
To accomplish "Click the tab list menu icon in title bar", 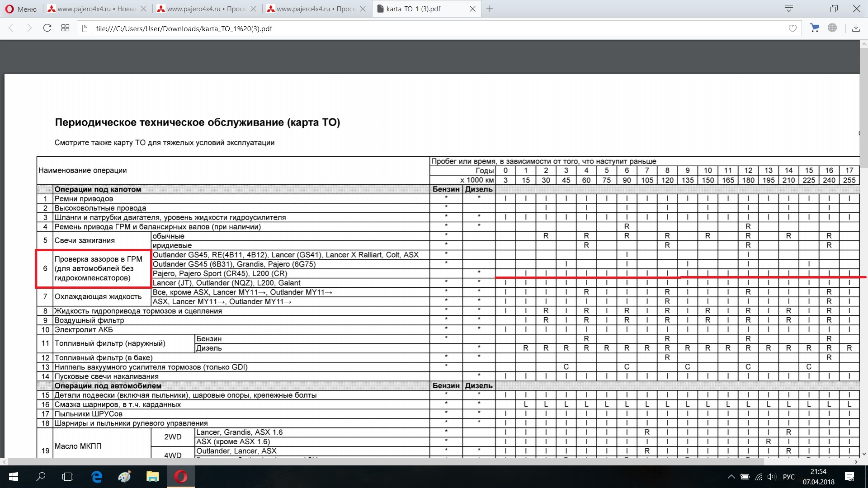I will 789,9.
